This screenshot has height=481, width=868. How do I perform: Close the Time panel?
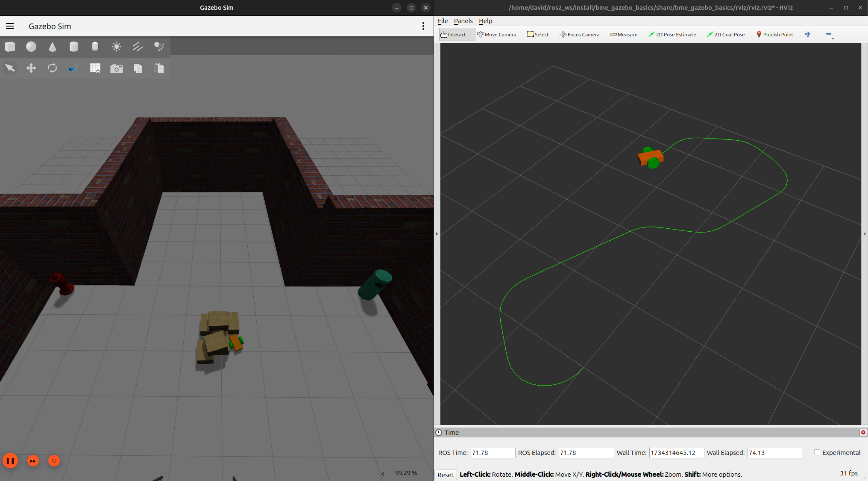tap(863, 432)
